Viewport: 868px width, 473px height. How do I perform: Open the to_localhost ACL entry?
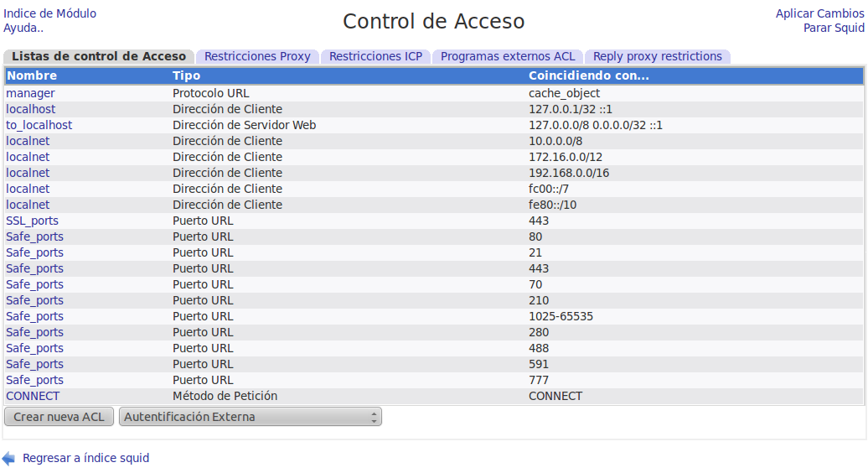[39, 125]
